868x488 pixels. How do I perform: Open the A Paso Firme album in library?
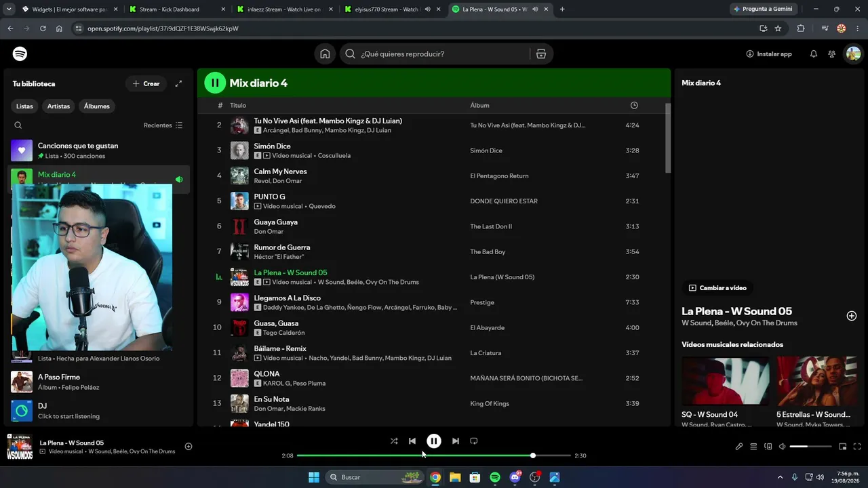click(98, 382)
